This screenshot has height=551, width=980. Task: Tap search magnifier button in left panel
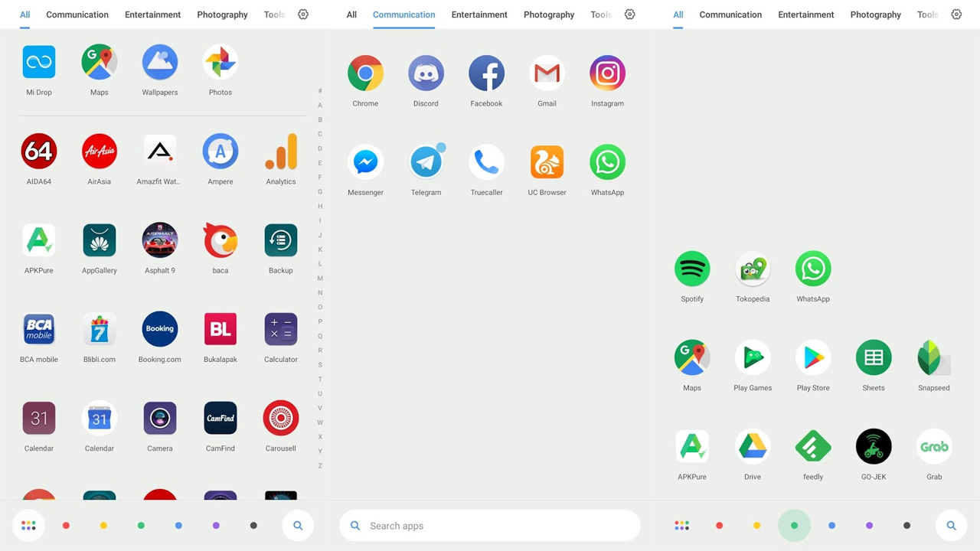point(298,526)
